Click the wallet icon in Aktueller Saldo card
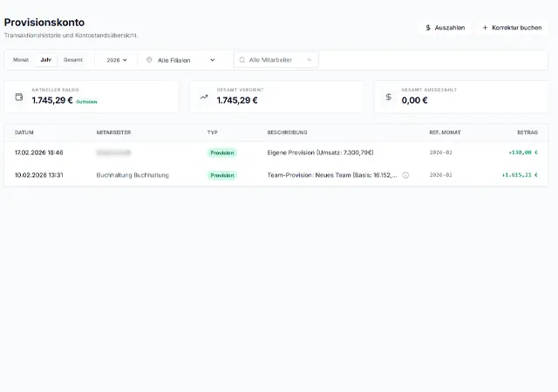Viewport: 558px width, 392px height. (x=19, y=97)
